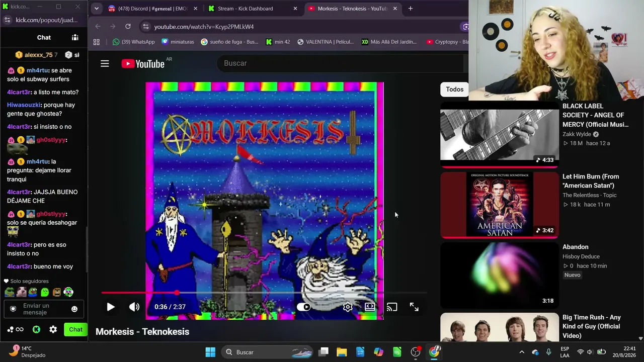Seek on the red video progress bar
The height and width of the screenshot is (362, 644).
[x=264, y=293]
